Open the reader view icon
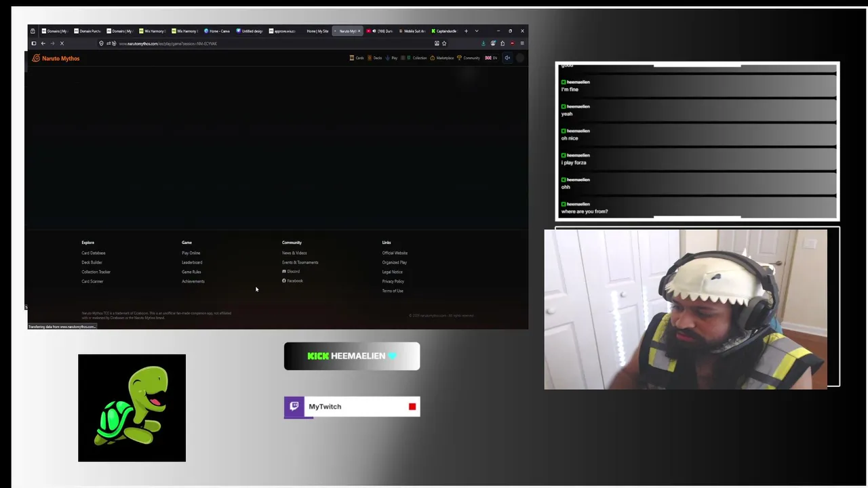The width and height of the screenshot is (868, 488). click(437, 43)
